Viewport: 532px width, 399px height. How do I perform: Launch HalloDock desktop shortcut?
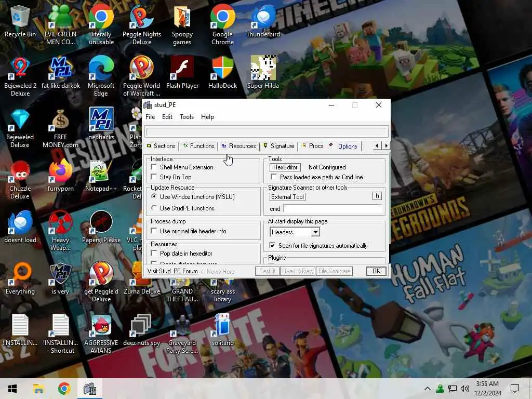(x=222, y=73)
